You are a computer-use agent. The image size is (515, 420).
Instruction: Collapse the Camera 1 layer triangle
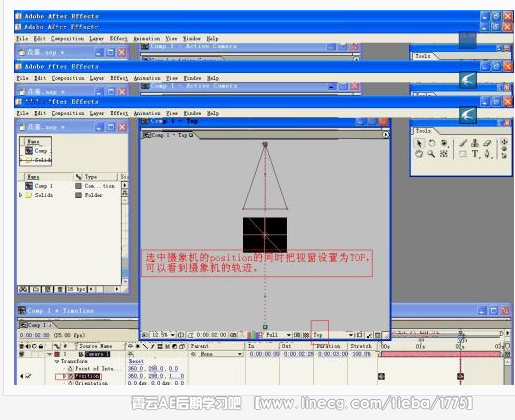[x=50, y=354]
